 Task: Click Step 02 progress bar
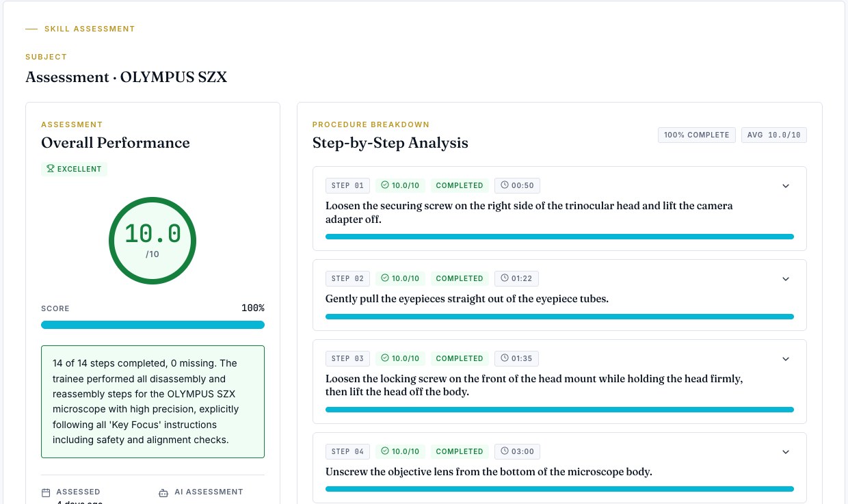point(559,317)
